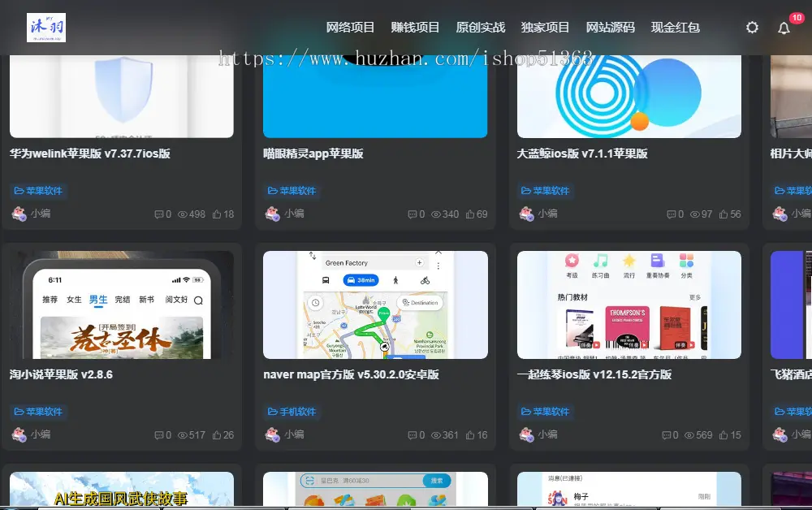Image resolution: width=812 pixels, height=510 pixels.
Task: Like 淘小说 post with 26 likes
Action: pos(217,435)
